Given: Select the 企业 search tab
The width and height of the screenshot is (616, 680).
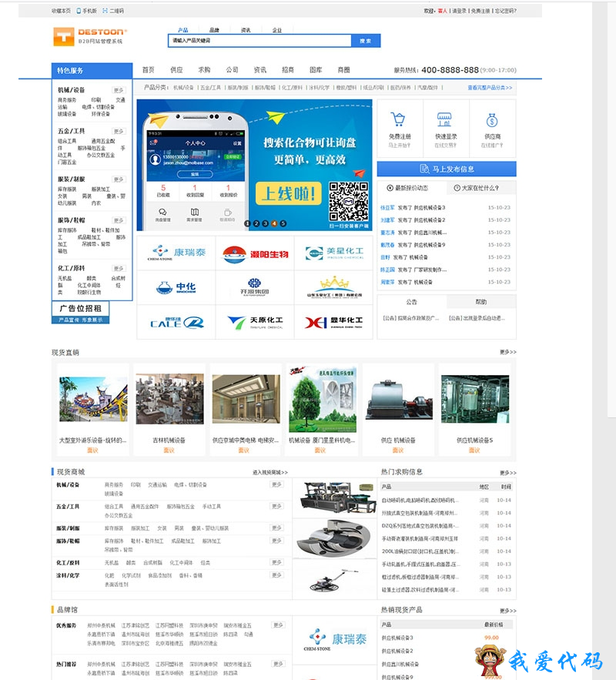Looking at the screenshot, I should pos(277,30).
